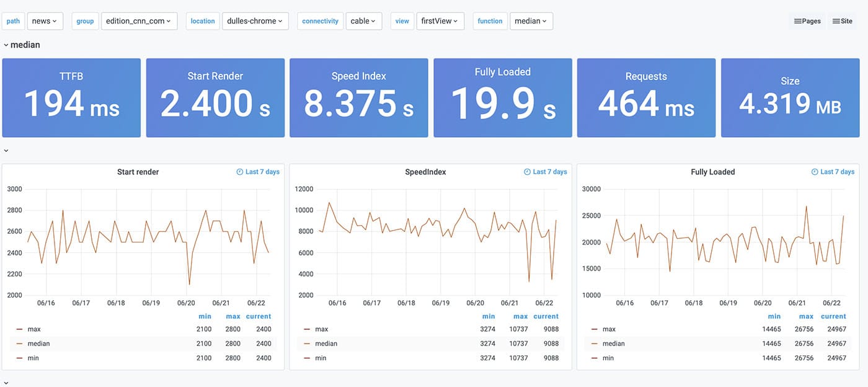Click the clock icon on Start render panel
Image resolution: width=868 pixels, height=387 pixels.
coord(239,172)
